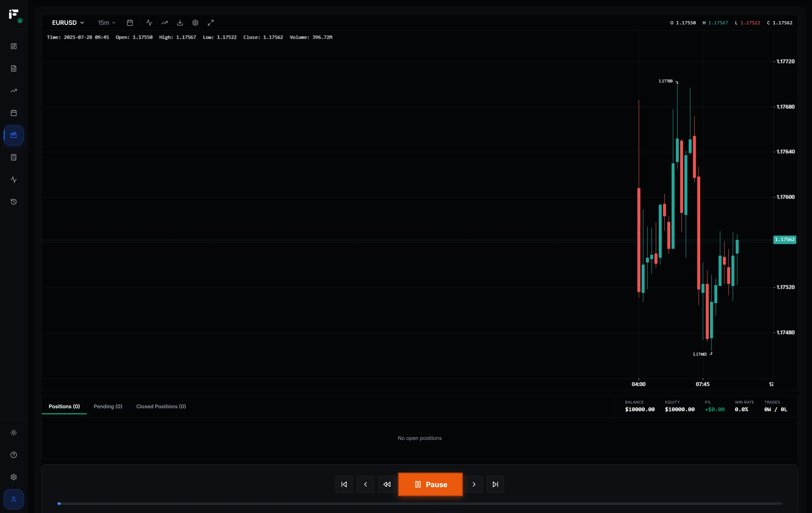Screen dimensions: 812x513
Task: Pause the replay playback
Action: [430, 484]
